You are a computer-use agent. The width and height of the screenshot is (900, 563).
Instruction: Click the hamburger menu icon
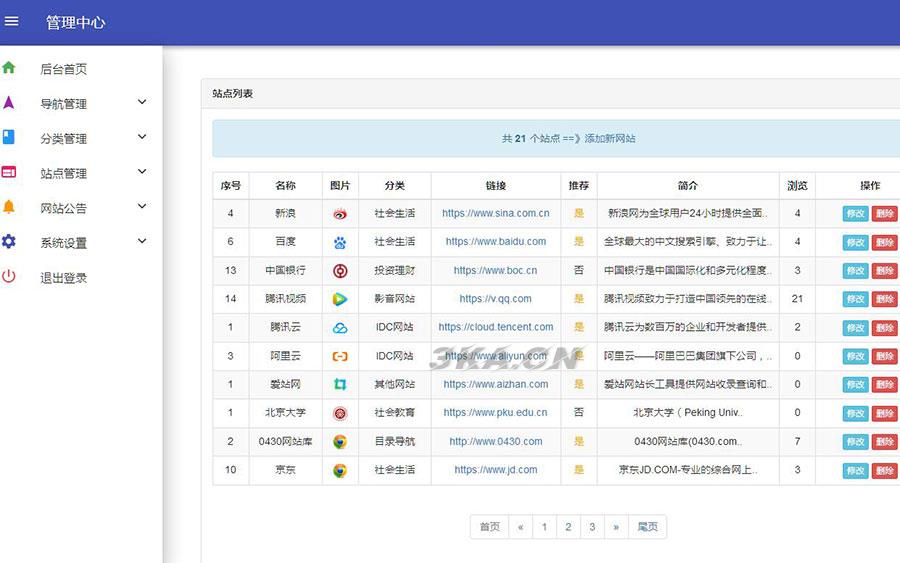tap(12, 21)
